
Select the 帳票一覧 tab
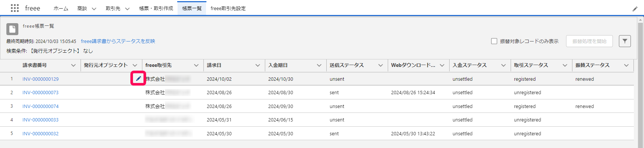(x=192, y=8)
